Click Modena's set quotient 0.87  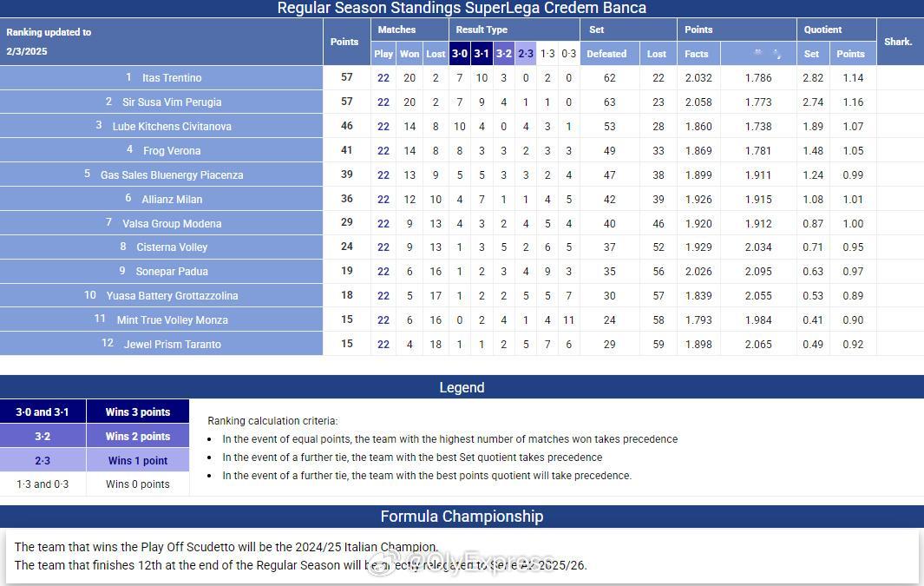(x=813, y=223)
